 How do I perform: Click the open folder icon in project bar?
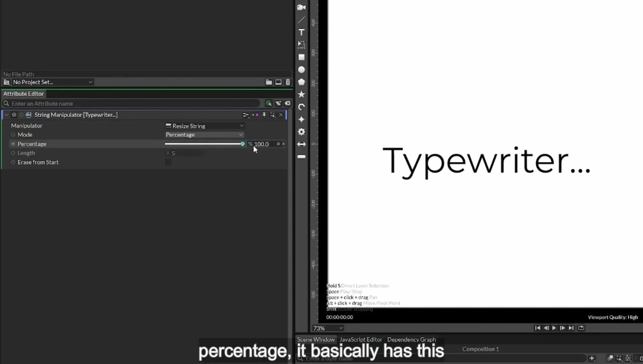(269, 82)
